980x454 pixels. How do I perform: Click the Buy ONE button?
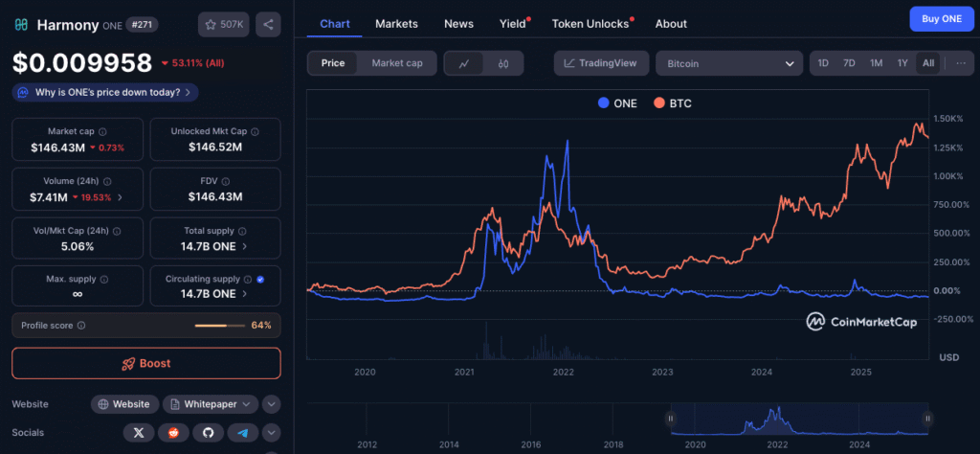pyautogui.click(x=942, y=19)
